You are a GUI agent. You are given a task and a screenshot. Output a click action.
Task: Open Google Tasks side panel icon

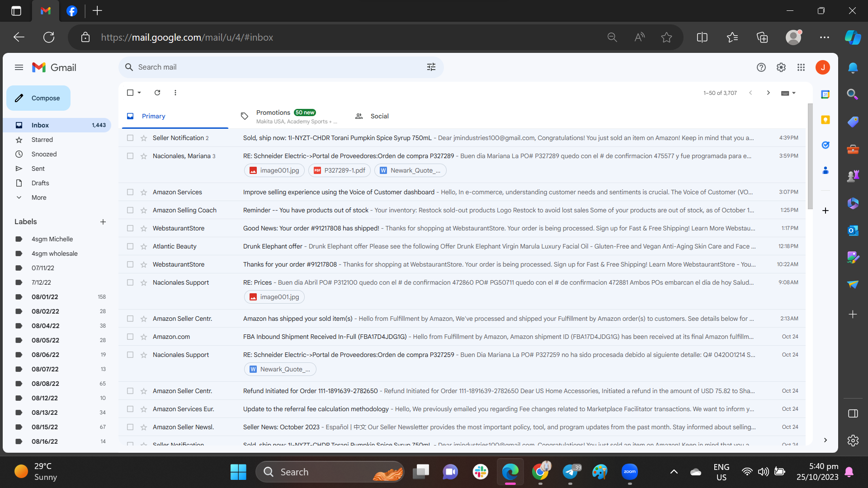[x=825, y=145]
